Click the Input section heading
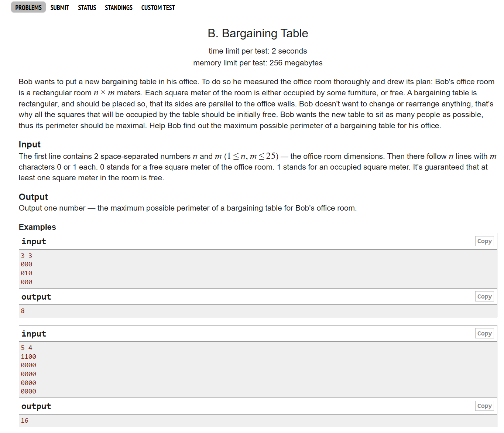Screen dimensions: 504x433 click(30, 144)
